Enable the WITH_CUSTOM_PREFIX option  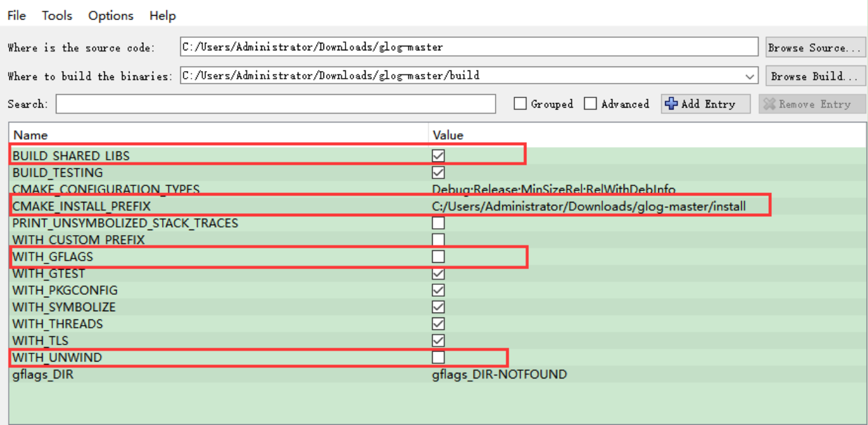point(438,239)
